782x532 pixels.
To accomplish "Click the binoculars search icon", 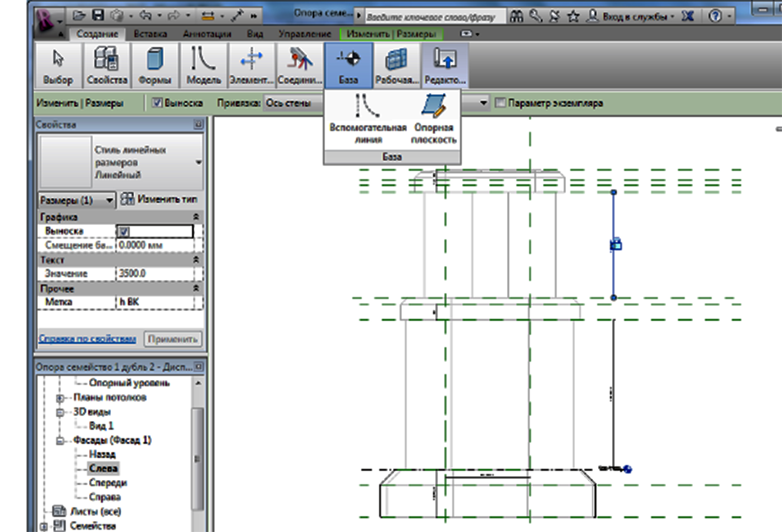I will click(x=517, y=16).
